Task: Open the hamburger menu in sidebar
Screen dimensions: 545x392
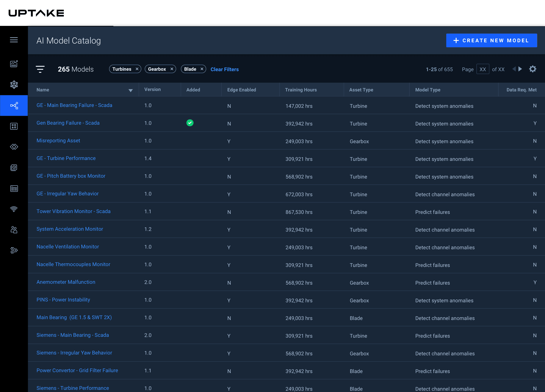Action: point(14,40)
